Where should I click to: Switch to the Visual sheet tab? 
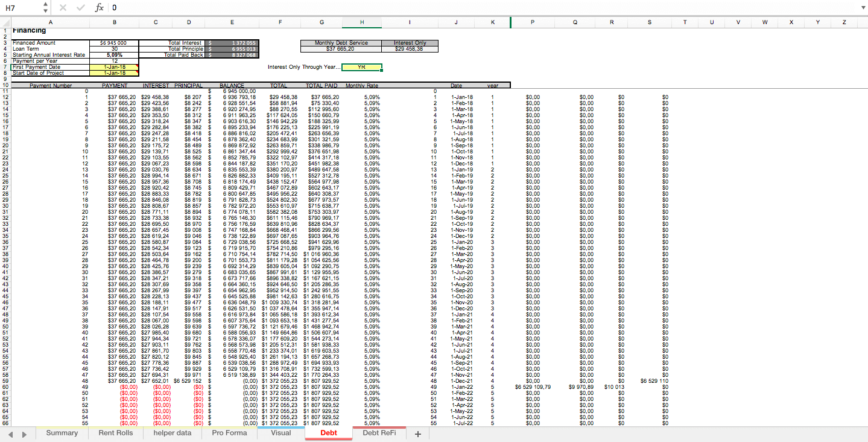(280, 433)
